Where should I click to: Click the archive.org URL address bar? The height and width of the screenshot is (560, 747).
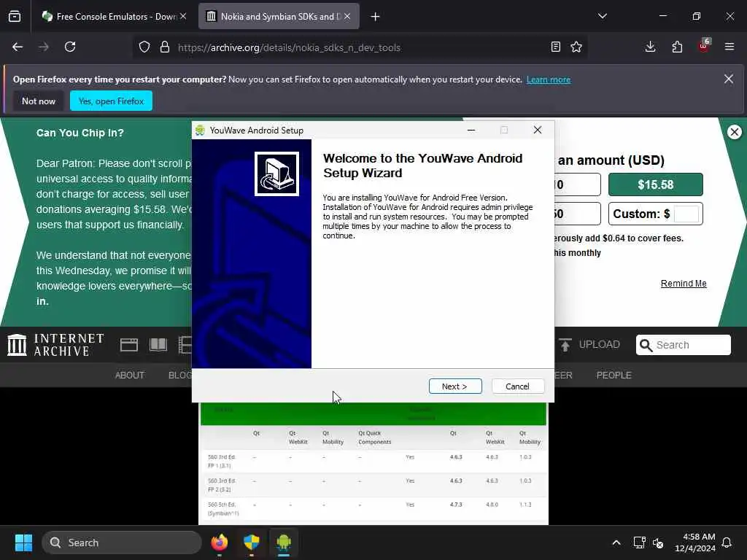coord(289,47)
